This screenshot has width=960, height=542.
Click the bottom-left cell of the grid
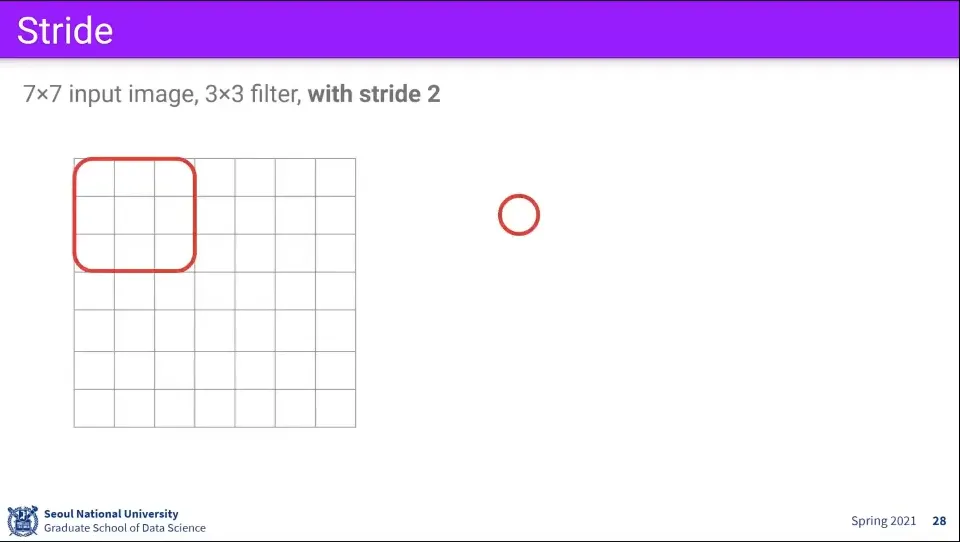[94, 408]
